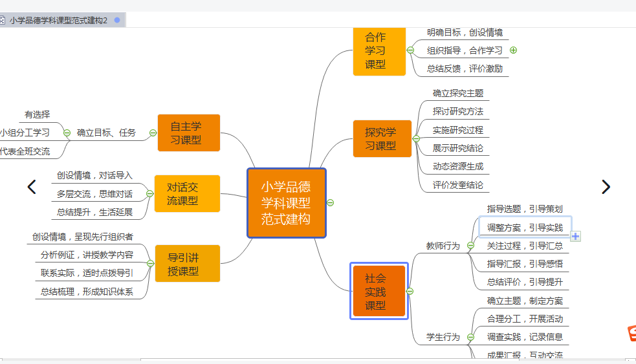
Task: Click the left navigation arrow
Action: [x=32, y=187]
